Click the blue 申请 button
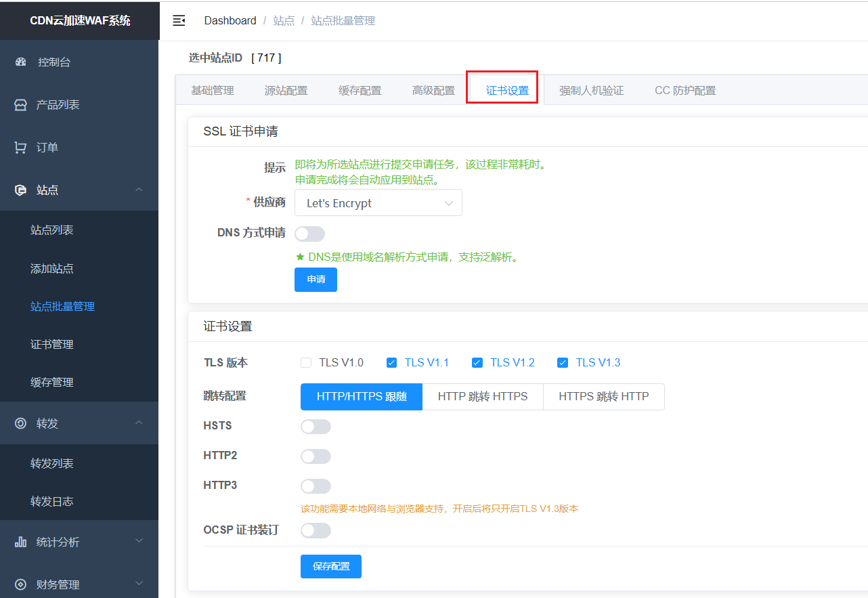The image size is (868, 598). pyautogui.click(x=316, y=280)
